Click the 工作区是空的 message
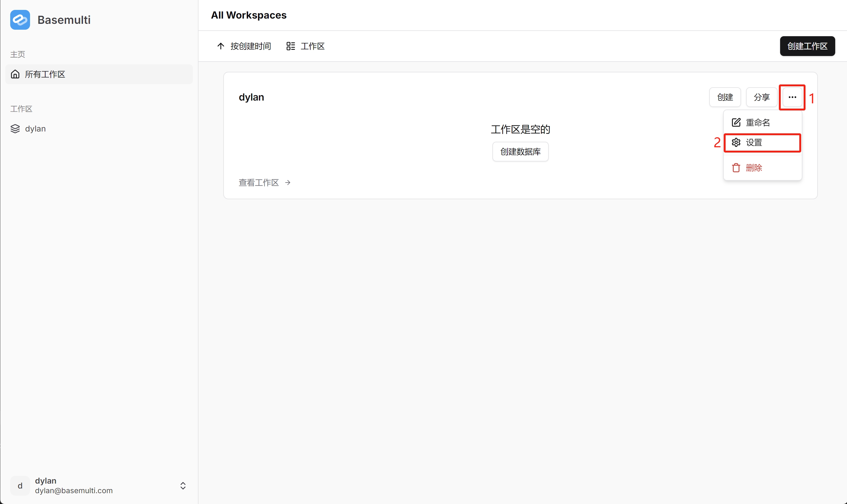This screenshot has height=504, width=847. coord(520,129)
